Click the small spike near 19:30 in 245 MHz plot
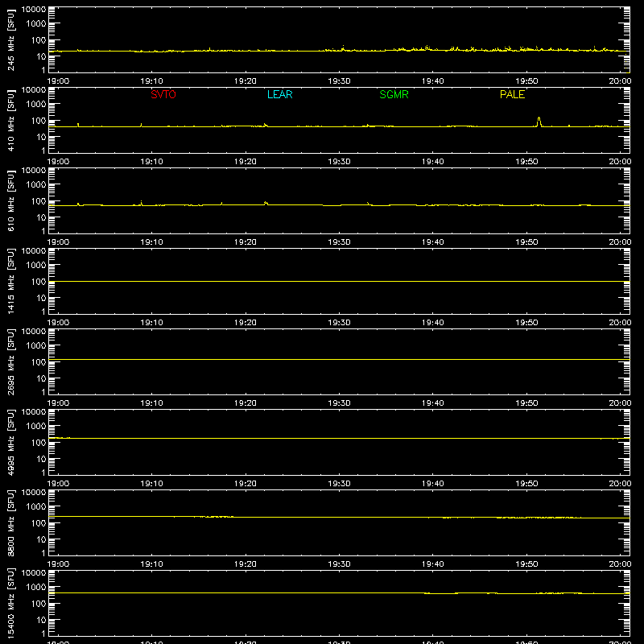This screenshot has height=644, width=644. [343, 47]
